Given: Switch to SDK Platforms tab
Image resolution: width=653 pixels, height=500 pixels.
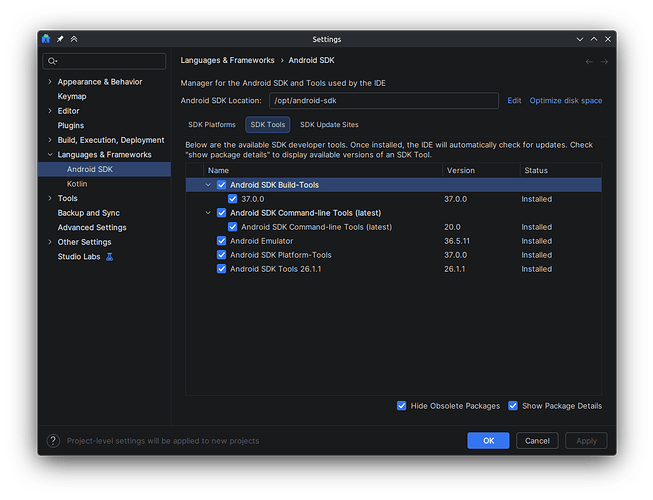Looking at the screenshot, I should click(x=212, y=124).
